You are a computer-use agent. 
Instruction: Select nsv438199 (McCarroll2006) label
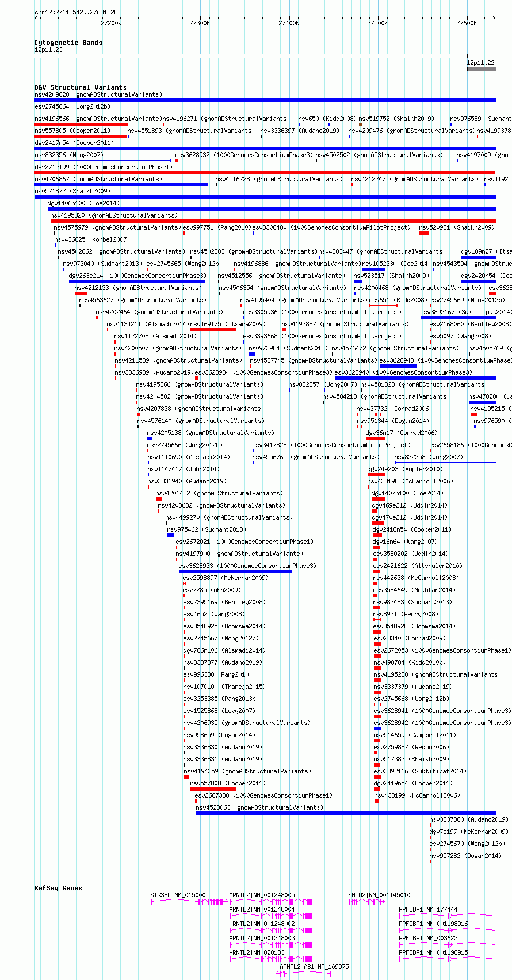point(418,795)
